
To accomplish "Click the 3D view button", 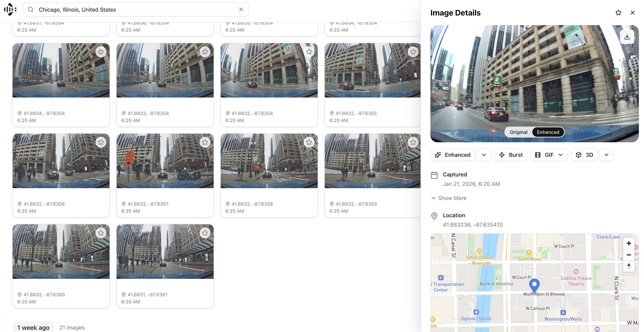I will (x=584, y=155).
